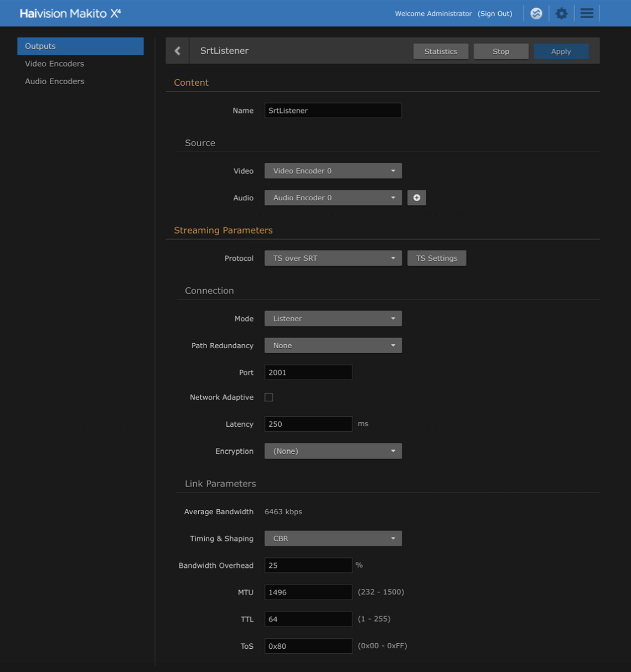Click the Content section heading
This screenshot has width=631, height=672.
(191, 82)
